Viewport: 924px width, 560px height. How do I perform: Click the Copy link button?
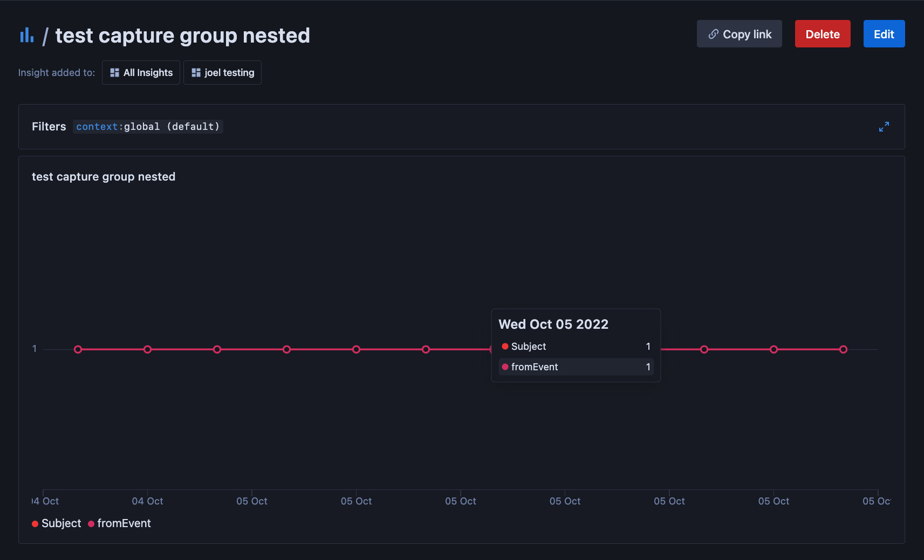point(739,34)
